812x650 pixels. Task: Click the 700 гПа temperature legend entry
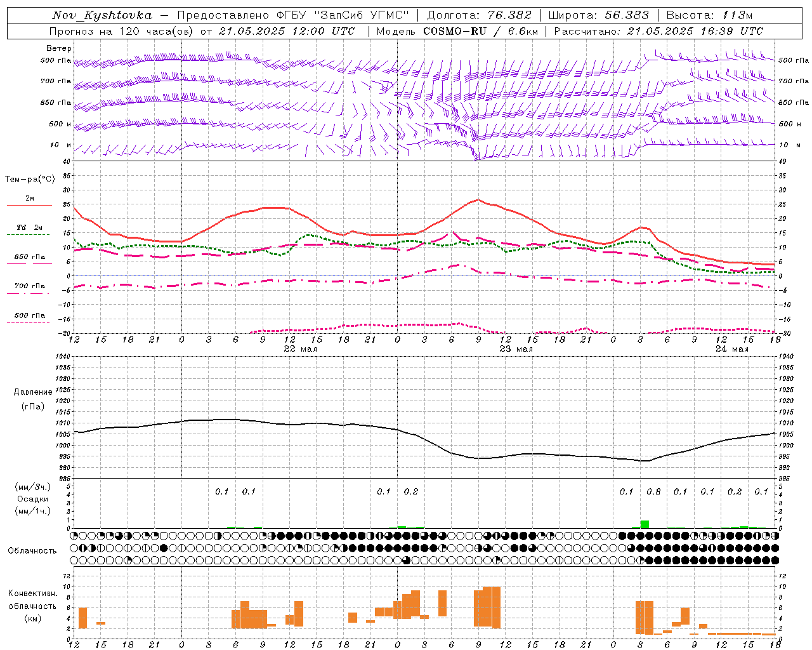[x=29, y=286]
